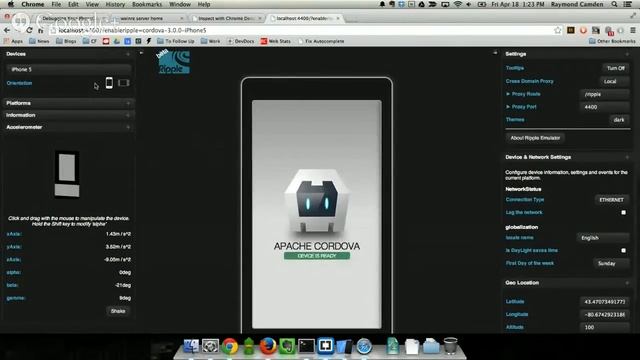Click the lightning bolt bookmark icon
This screenshot has width=640, height=360.
click(x=149, y=41)
